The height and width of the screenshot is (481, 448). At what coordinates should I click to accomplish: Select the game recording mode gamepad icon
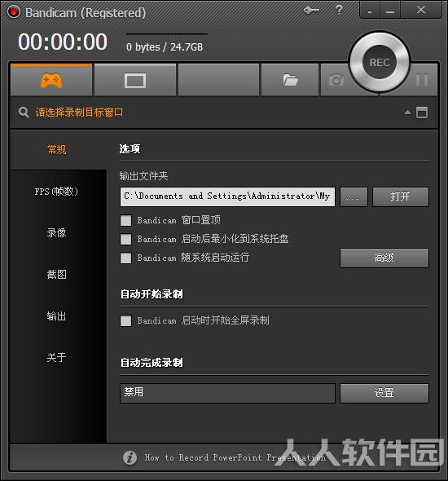tap(51, 81)
